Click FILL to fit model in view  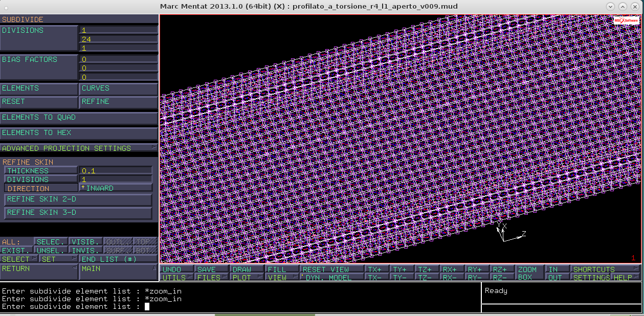282,269
